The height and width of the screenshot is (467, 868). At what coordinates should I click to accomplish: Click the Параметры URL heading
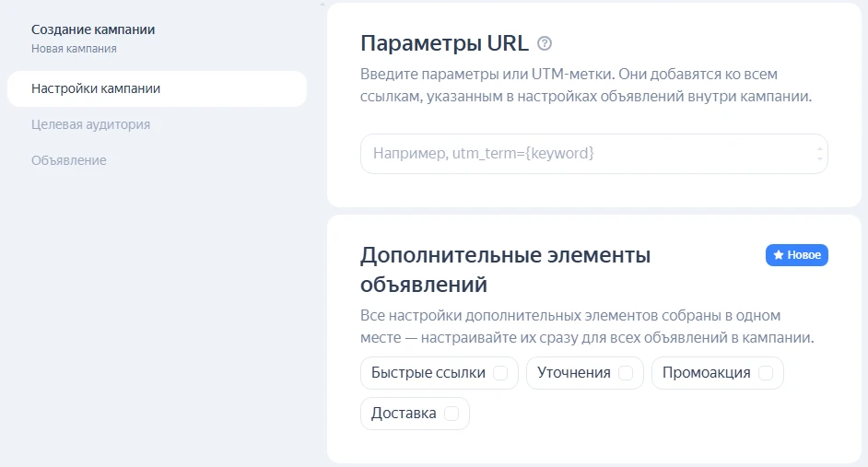444,43
